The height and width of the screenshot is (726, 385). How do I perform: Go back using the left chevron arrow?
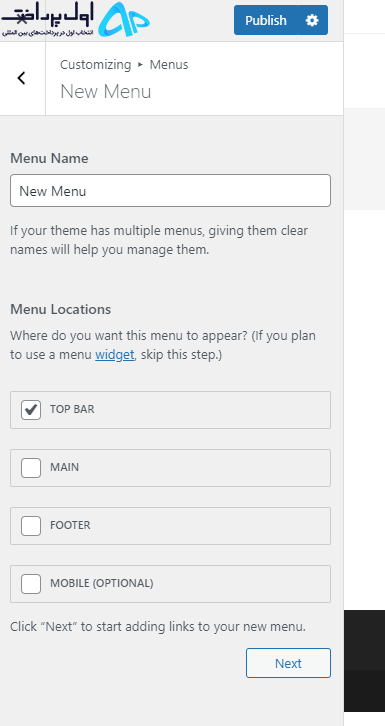(21, 78)
